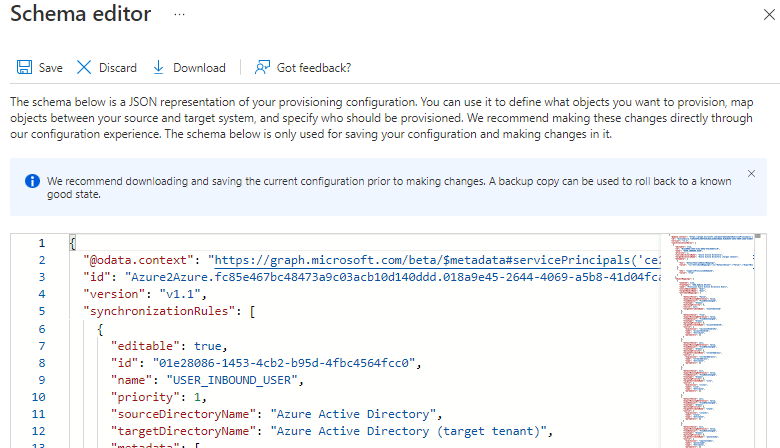Choose the Download text in toolbar
This screenshot has width=780, height=448.
tap(199, 68)
